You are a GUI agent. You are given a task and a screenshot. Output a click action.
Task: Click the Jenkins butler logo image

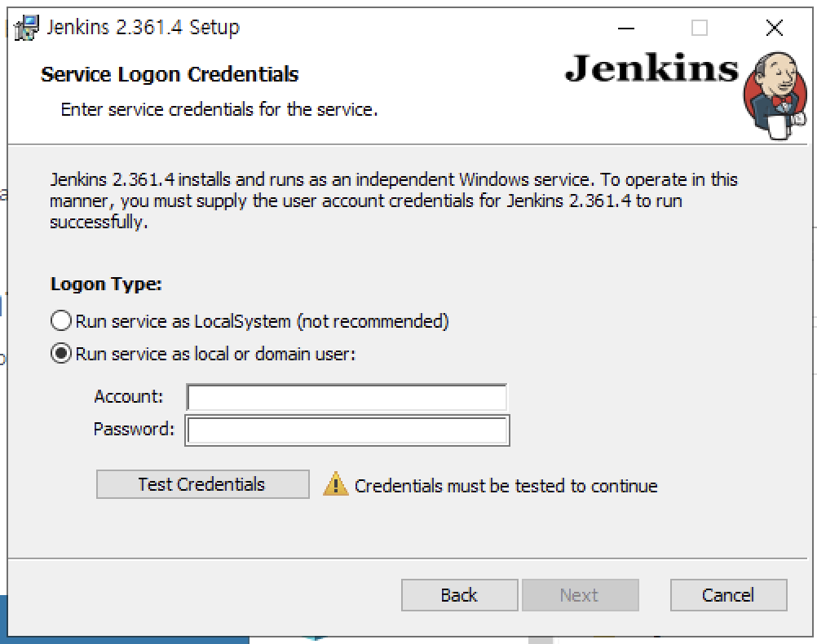[775, 96]
